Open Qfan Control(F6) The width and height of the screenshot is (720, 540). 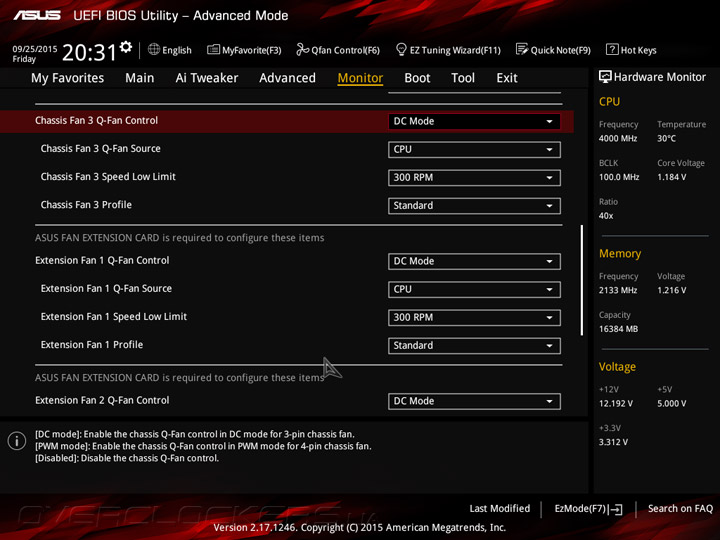pyautogui.click(x=338, y=50)
